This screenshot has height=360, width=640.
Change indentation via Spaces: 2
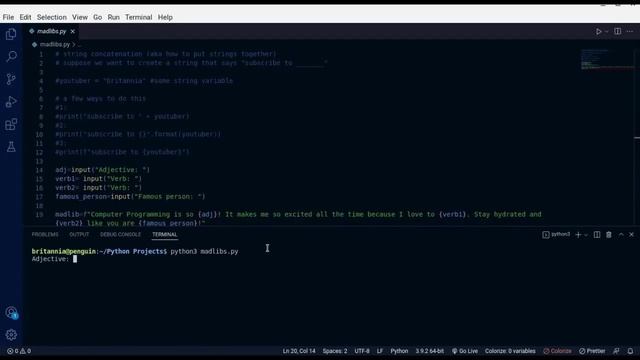click(x=335, y=351)
